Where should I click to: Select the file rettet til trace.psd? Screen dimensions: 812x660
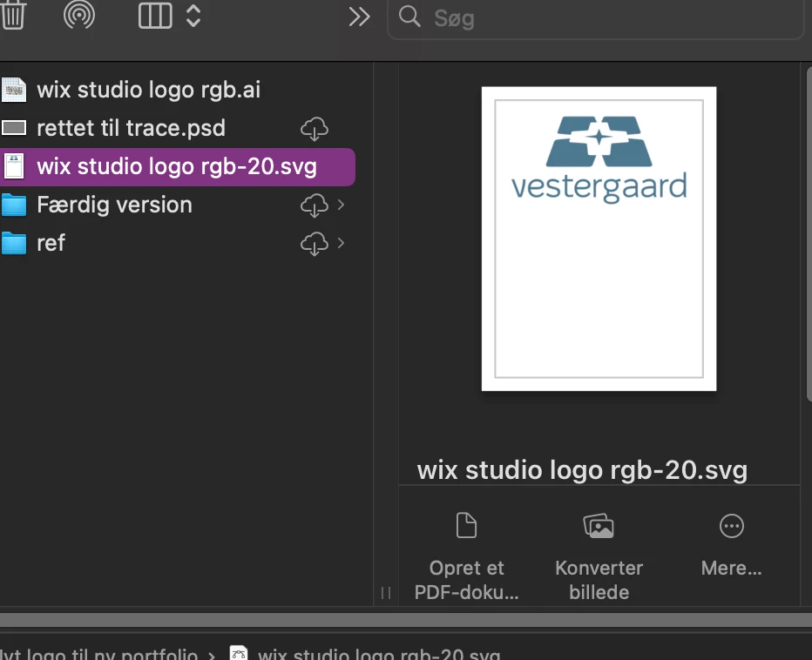(x=131, y=128)
